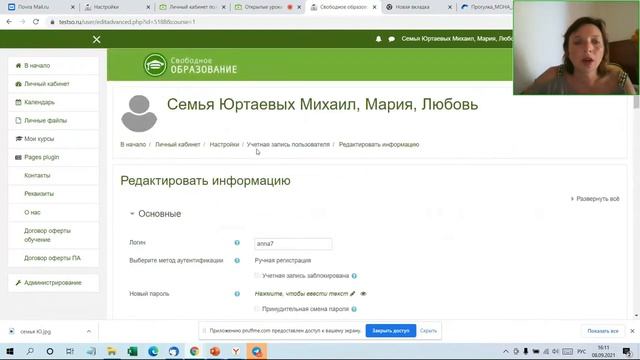This screenshot has width=640, height=360.
Task: Open Yandex Browser from the taskbar
Action: click(236, 351)
